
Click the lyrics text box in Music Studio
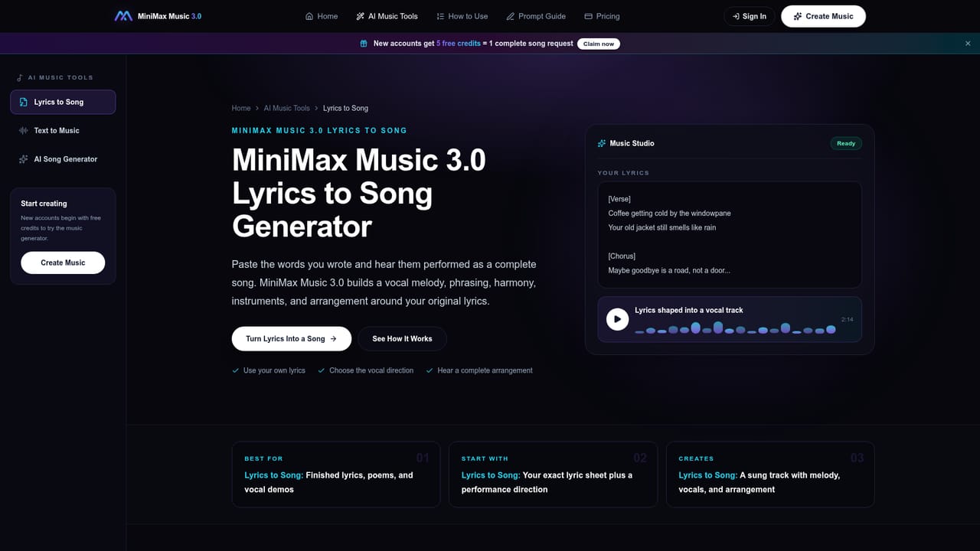[x=730, y=234]
